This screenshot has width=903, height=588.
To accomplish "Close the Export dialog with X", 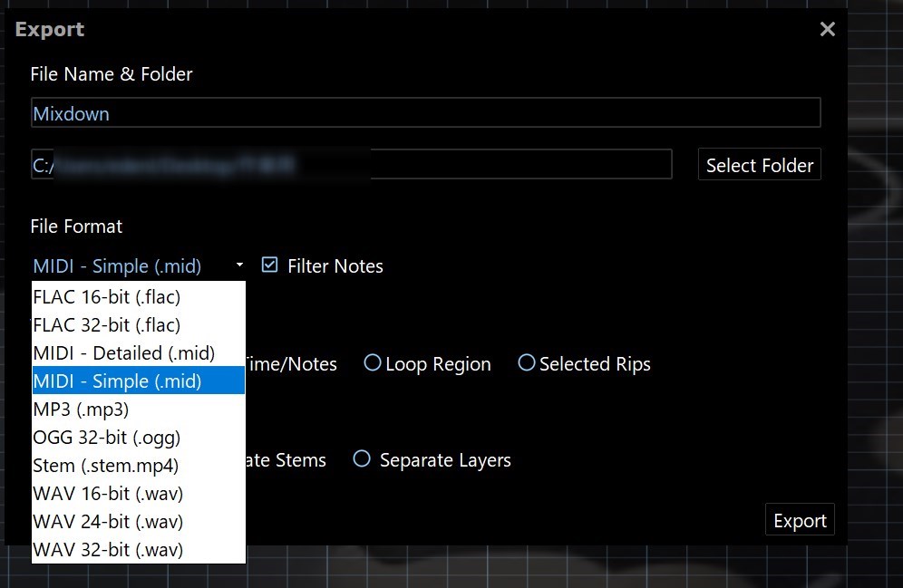I will pos(827,30).
